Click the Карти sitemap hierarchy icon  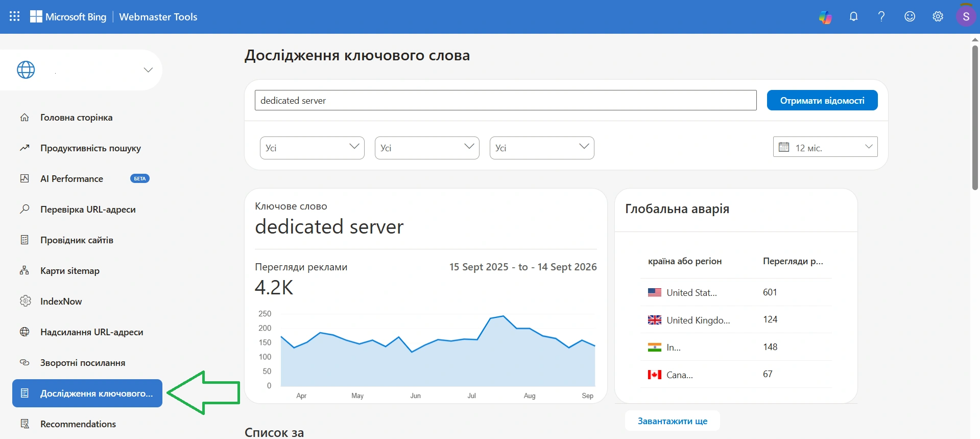point(25,270)
